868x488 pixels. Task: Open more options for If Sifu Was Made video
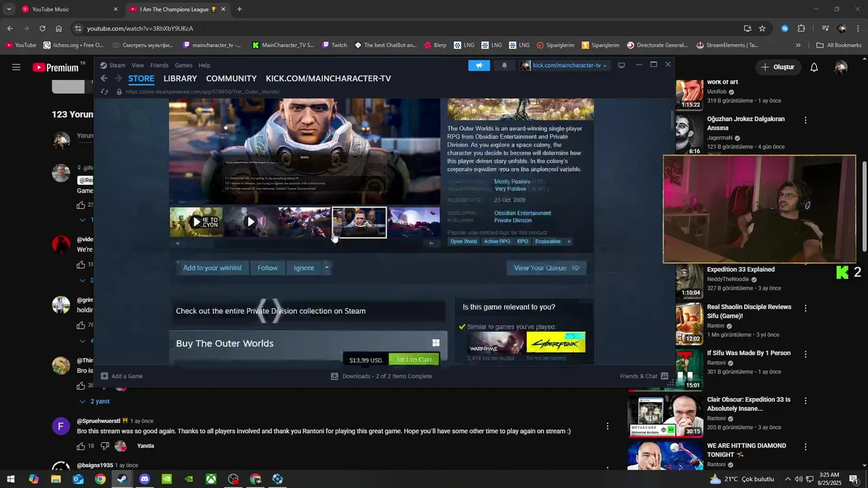click(x=806, y=354)
